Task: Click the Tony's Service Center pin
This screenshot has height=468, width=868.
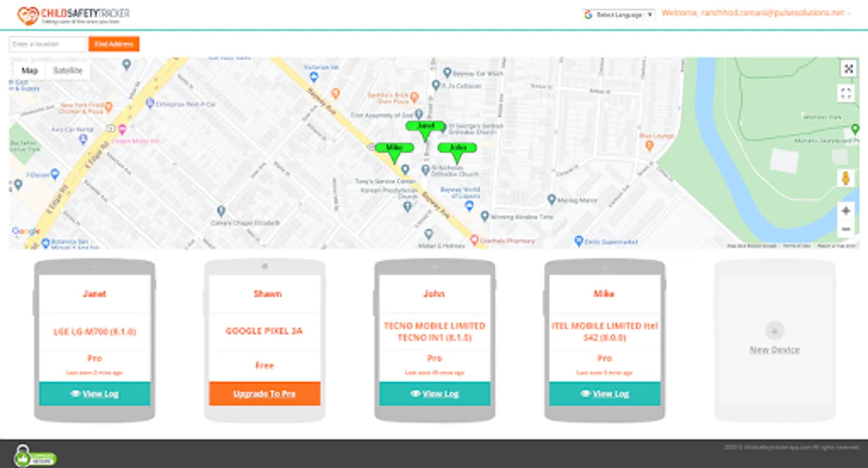Action: pyautogui.click(x=405, y=170)
